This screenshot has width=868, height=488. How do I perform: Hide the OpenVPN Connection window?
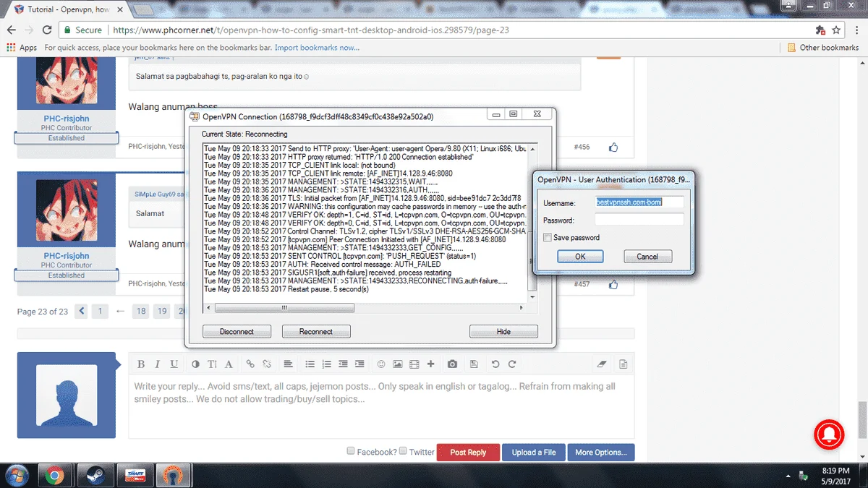(x=503, y=331)
